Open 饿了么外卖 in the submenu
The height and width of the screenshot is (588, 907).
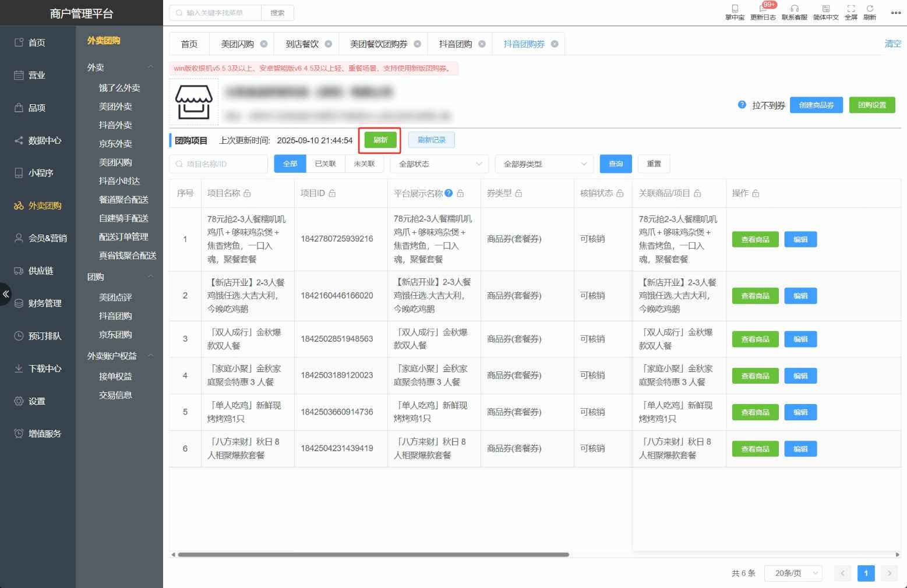tap(119, 88)
